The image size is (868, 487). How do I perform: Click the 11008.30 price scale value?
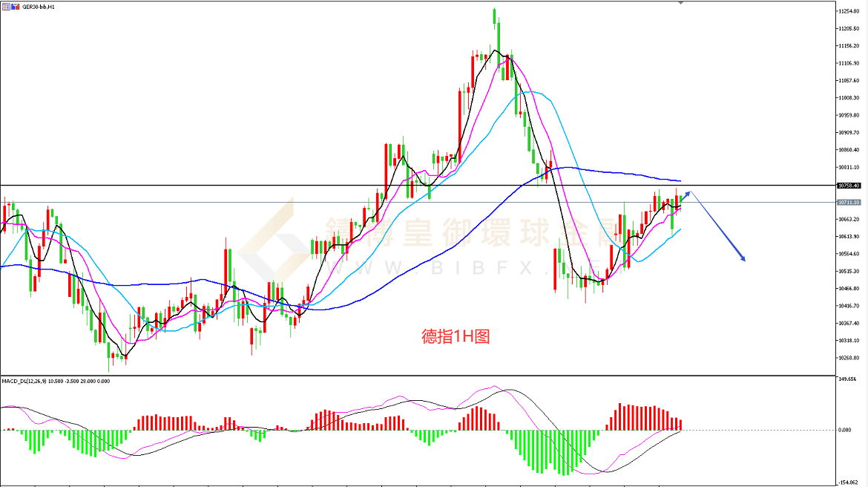tap(849, 98)
